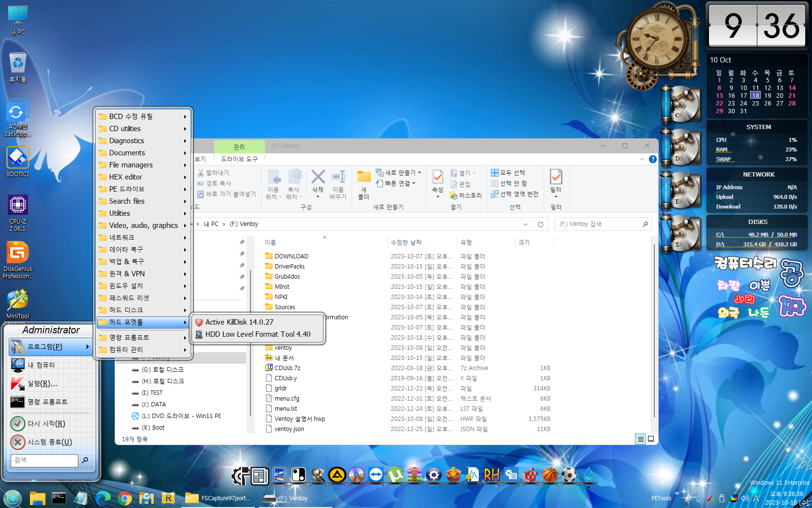Click 복사 위치 copy-to icon
812x508 pixels.
(x=294, y=184)
